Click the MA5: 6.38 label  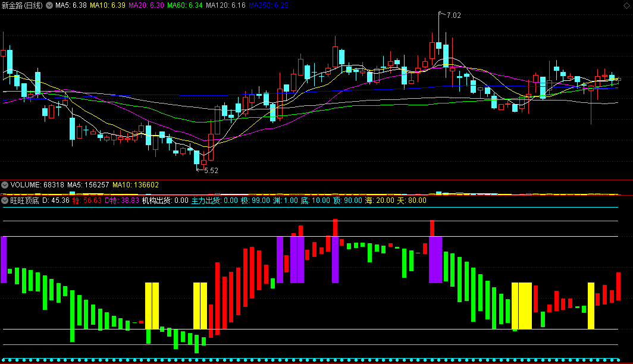71,5
